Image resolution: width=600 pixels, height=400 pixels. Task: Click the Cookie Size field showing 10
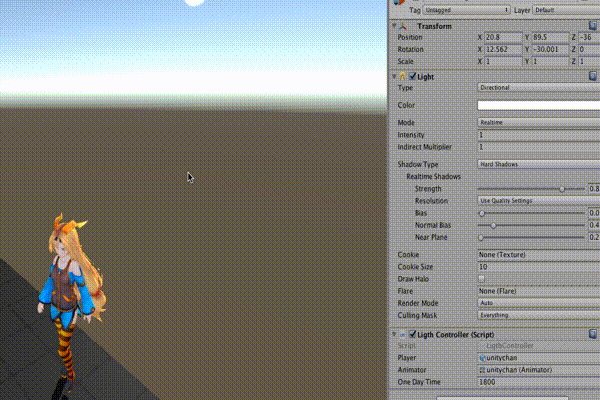point(539,267)
